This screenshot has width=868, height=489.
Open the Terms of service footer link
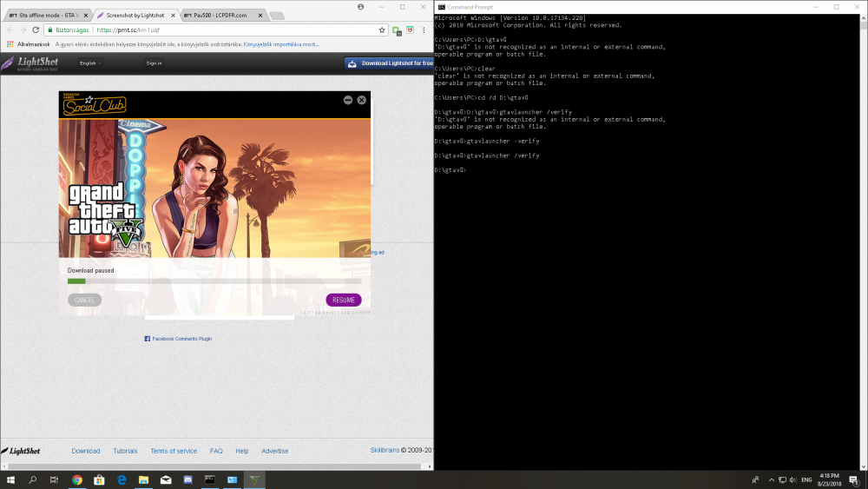(174, 451)
